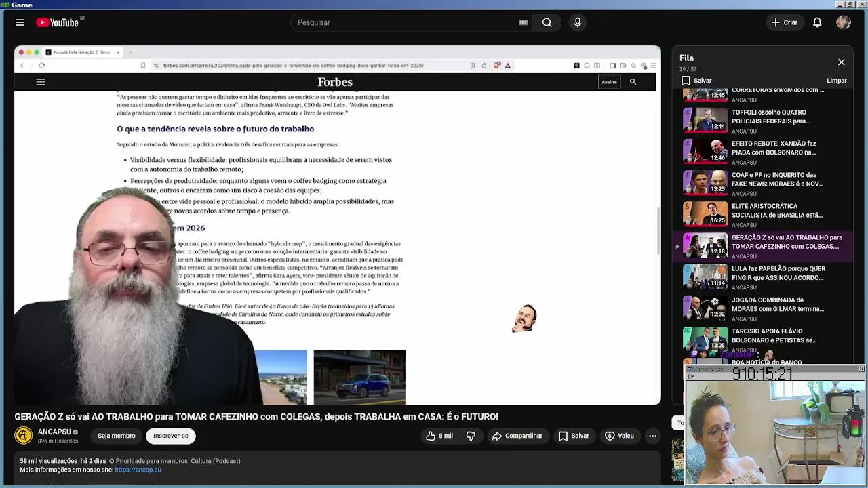The image size is (868, 488).
Task: Click the browser reload icon in video
Action: pos(41,66)
